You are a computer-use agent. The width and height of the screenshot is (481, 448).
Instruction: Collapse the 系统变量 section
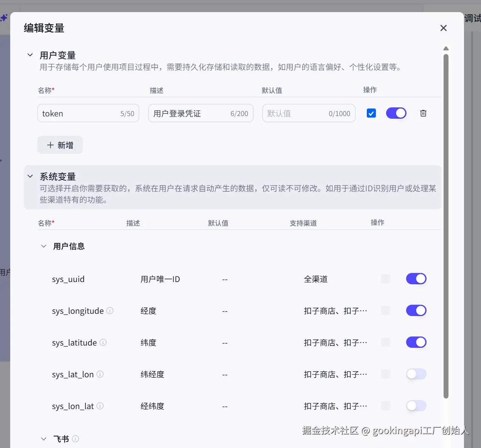[x=30, y=176]
